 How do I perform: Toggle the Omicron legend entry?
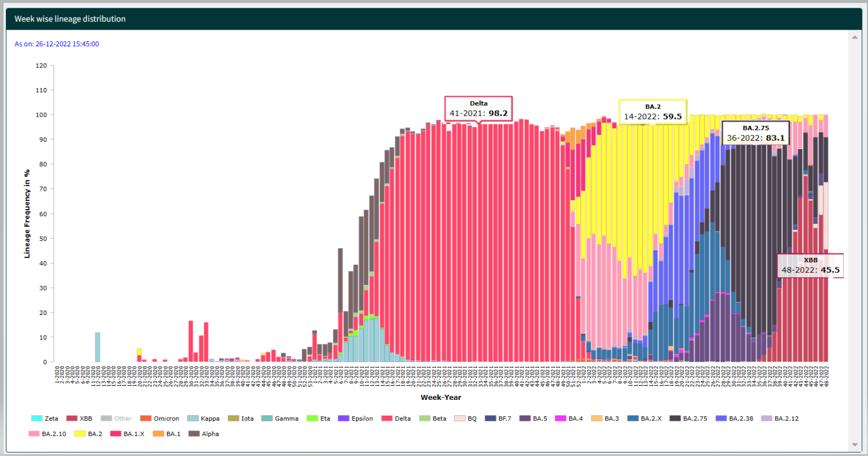click(159, 418)
